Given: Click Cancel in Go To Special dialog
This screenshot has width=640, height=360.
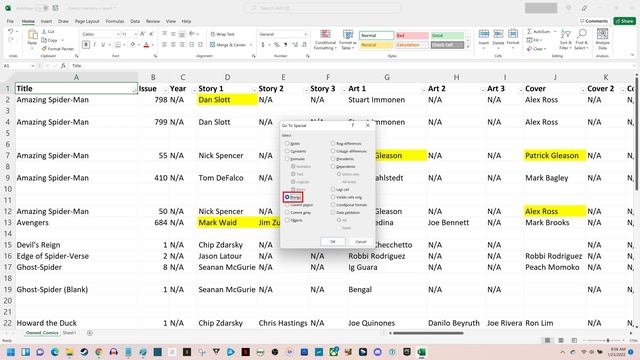Looking at the screenshot, I should tap(361, 242).
